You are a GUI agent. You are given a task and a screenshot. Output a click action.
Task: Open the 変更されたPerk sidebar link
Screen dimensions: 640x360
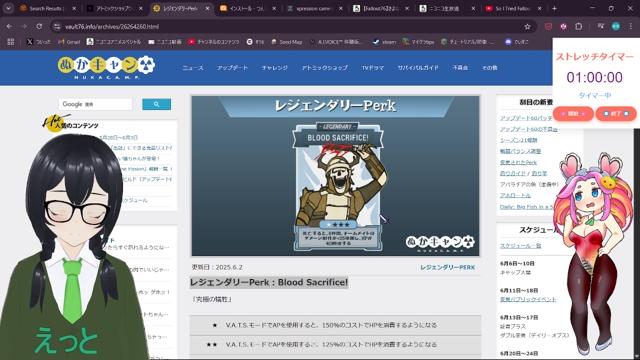tap(518, 162)
